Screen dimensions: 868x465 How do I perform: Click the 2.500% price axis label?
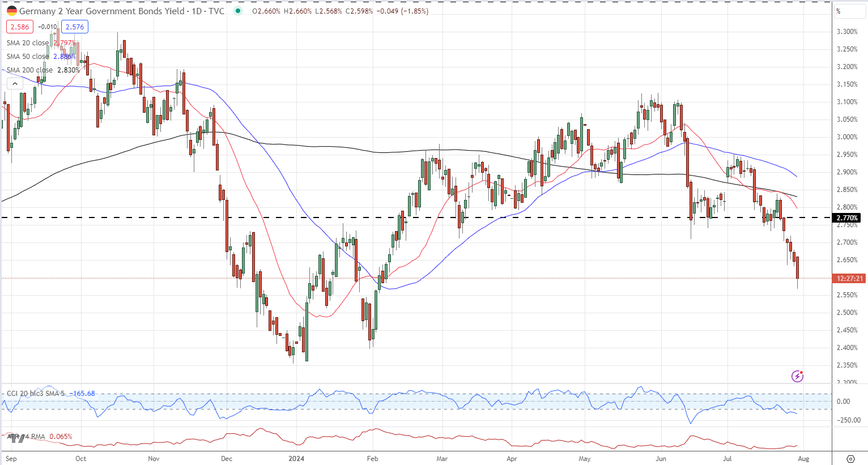pos(847,313)
